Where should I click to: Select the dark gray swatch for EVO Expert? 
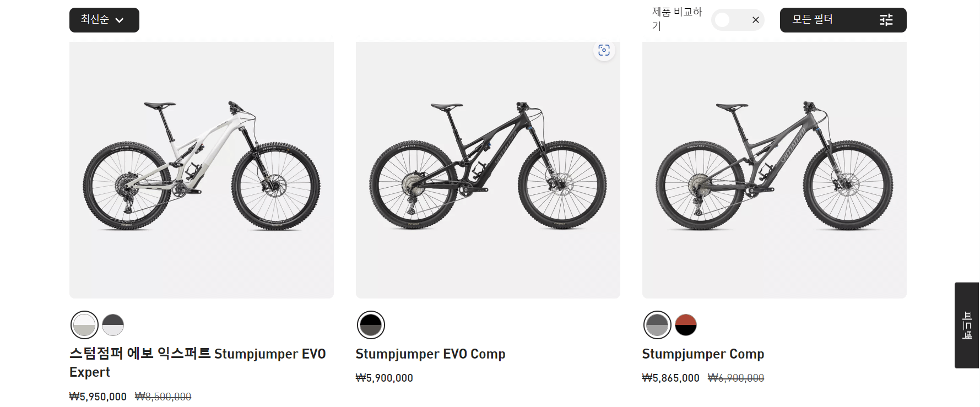click(x=113, y=325)
